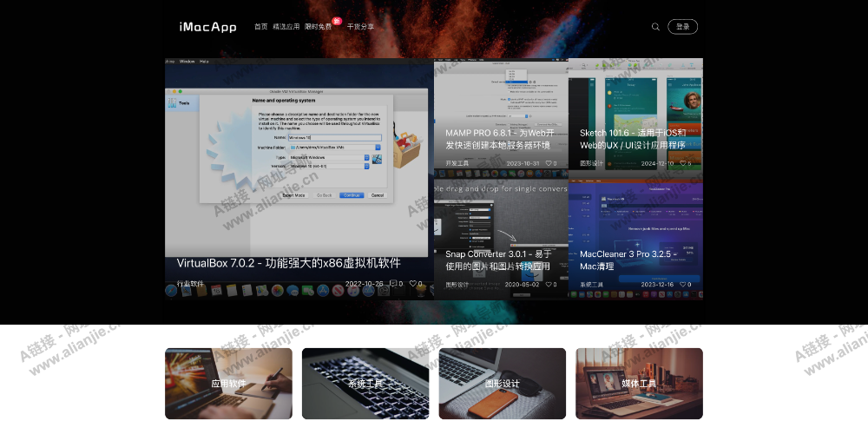Viewport: 868px width, 421px height.
Task: Open the 干货分享 navigation item
Action: tap(360, 27)
